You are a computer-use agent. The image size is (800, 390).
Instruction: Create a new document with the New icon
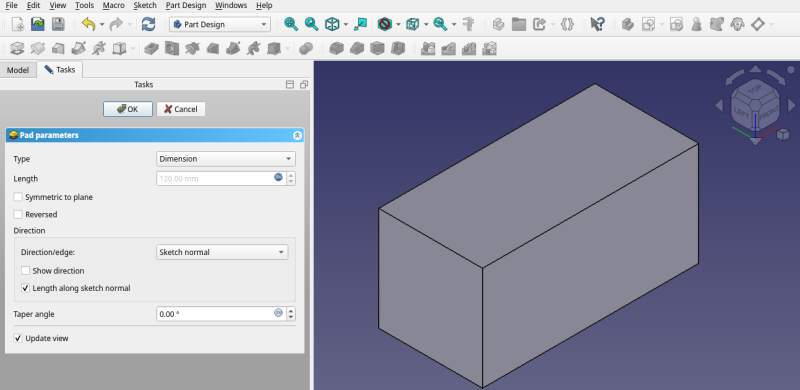(x=18, y=24)
